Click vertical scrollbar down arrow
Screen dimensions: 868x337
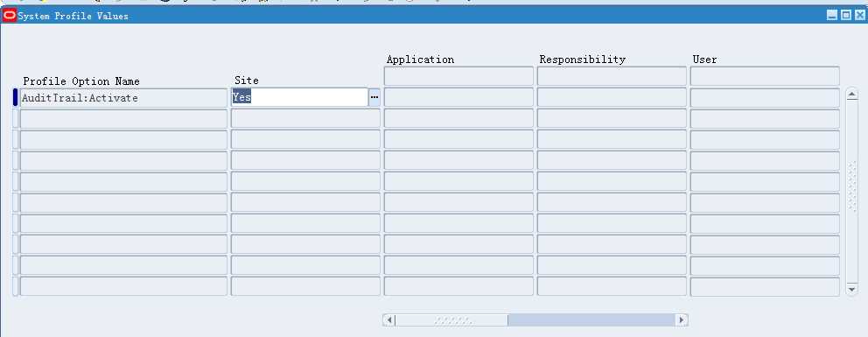click(x=852, y=290)
